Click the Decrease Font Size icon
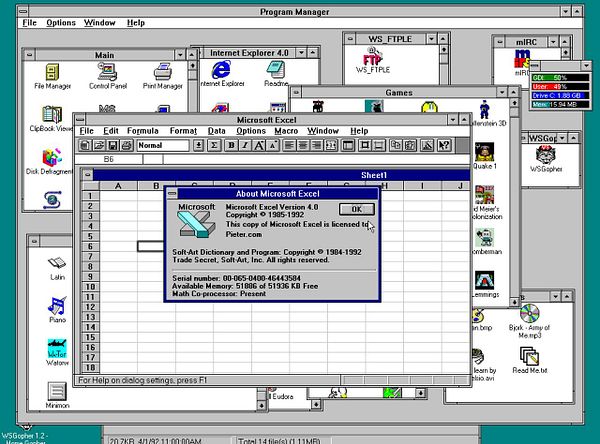The width and height of the screenshot is (600, 444). click(x=273, y=145)
